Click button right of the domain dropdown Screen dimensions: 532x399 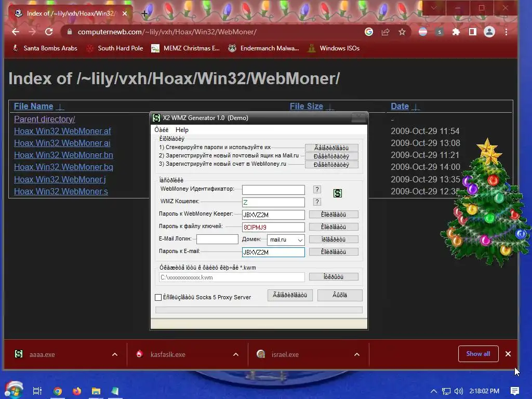334,240
